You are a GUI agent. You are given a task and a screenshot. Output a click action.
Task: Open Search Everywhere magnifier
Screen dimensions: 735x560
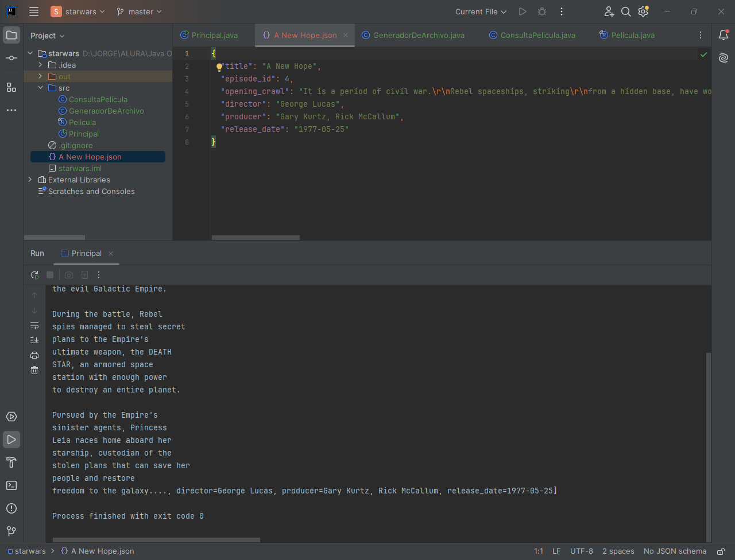pos(626,11)
